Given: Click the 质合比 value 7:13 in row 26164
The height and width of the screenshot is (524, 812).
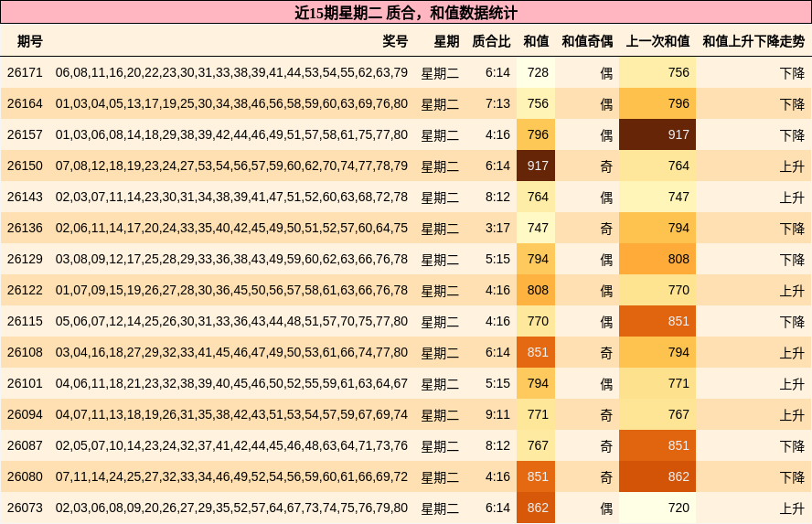Looking at the screenshot, I should pyautogui.click(x=497, y=103).
